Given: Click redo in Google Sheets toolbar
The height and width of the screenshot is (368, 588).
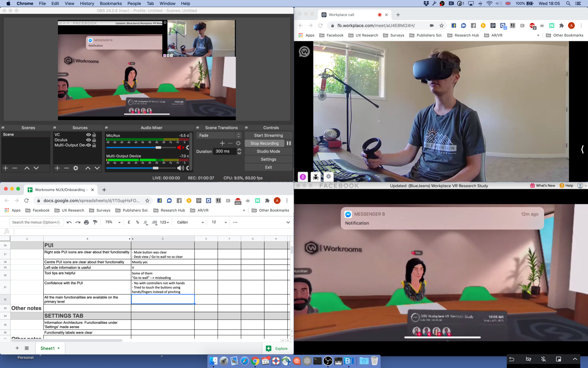Looking at the screenshot, I should coord(78,222).
